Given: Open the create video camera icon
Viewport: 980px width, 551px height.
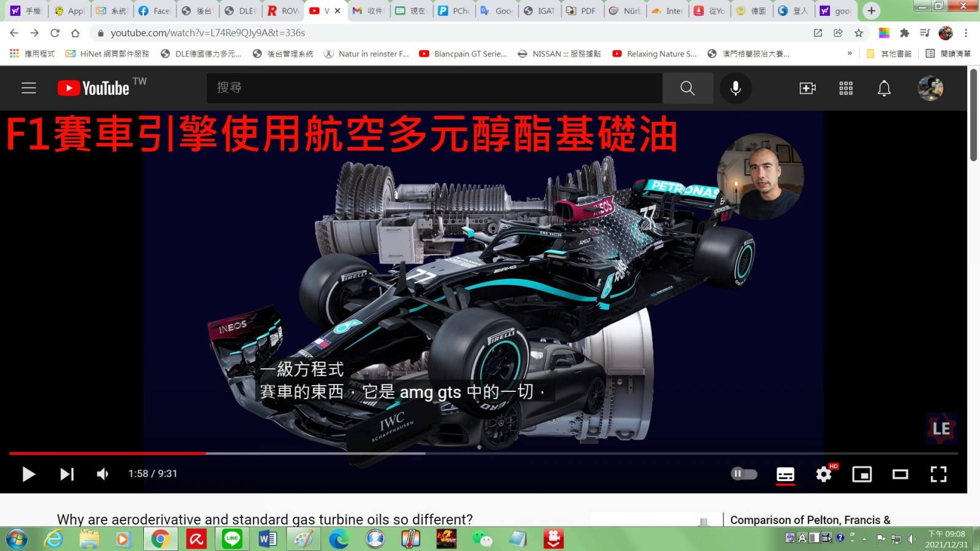Looking at the screenshot, I should 807,88.
